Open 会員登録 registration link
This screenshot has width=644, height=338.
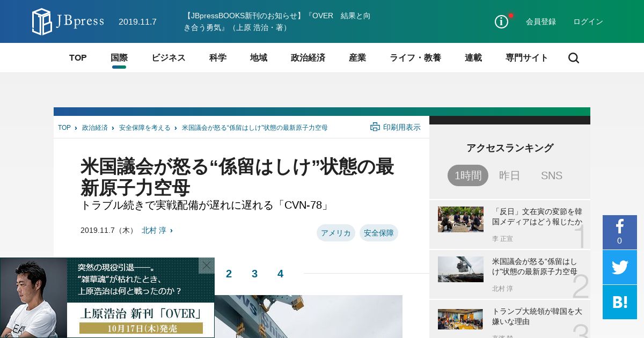click(x=541, y=21)
